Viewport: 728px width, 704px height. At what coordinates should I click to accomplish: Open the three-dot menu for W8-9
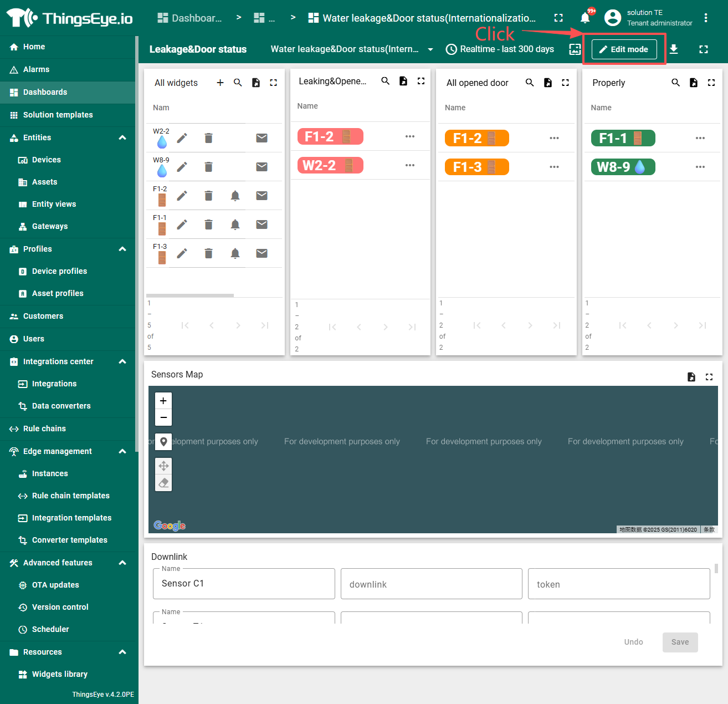[x=700, y=167]
